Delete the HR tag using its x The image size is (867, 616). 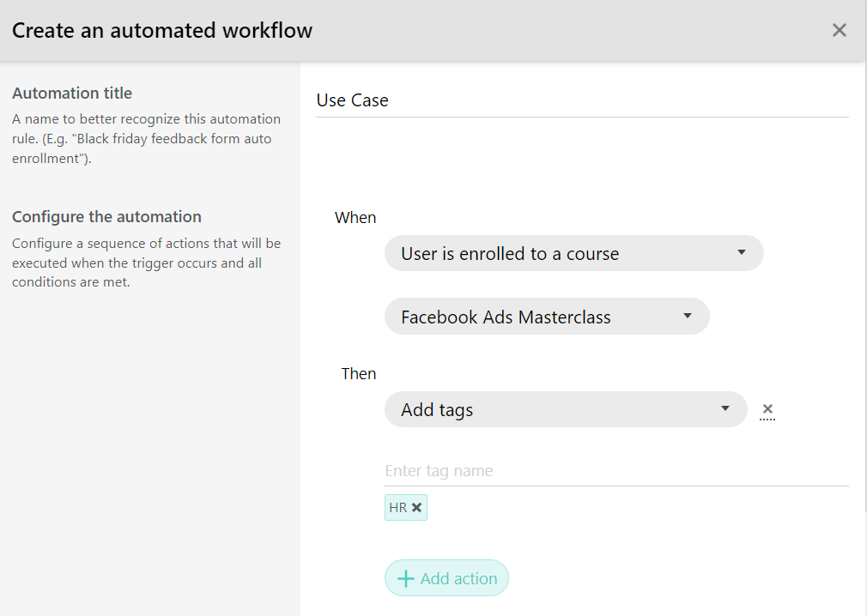pyautogui.click(x=416, y=508)
